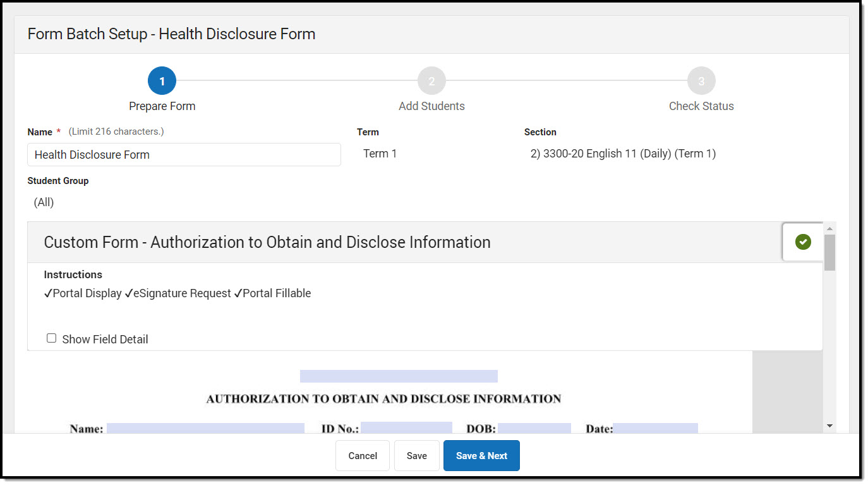Click the Term 1 value

pos(380,154)
